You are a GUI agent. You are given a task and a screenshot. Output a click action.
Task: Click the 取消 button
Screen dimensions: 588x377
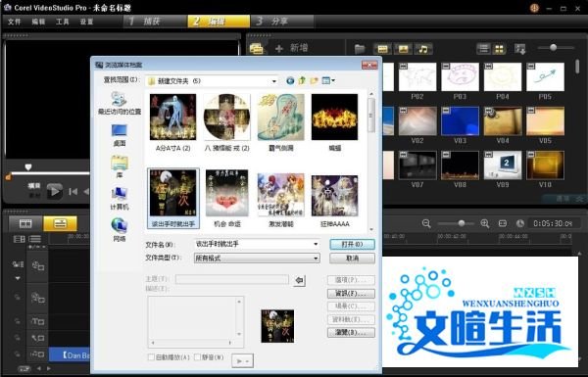coord(352,259)
